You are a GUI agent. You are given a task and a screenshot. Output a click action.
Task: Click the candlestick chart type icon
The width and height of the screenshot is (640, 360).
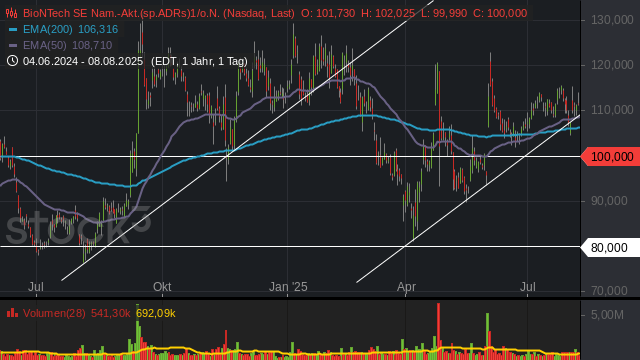click(11, 13)
